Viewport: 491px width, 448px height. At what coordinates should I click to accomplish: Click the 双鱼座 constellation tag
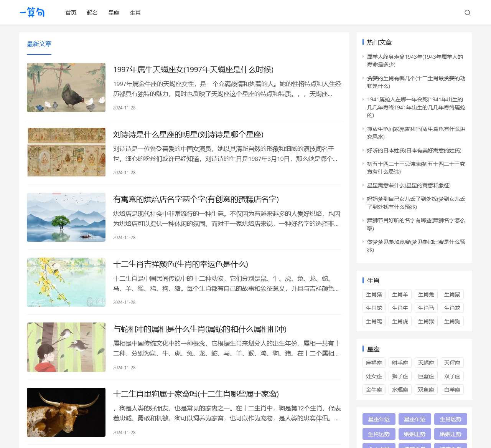tap(426, 389)
